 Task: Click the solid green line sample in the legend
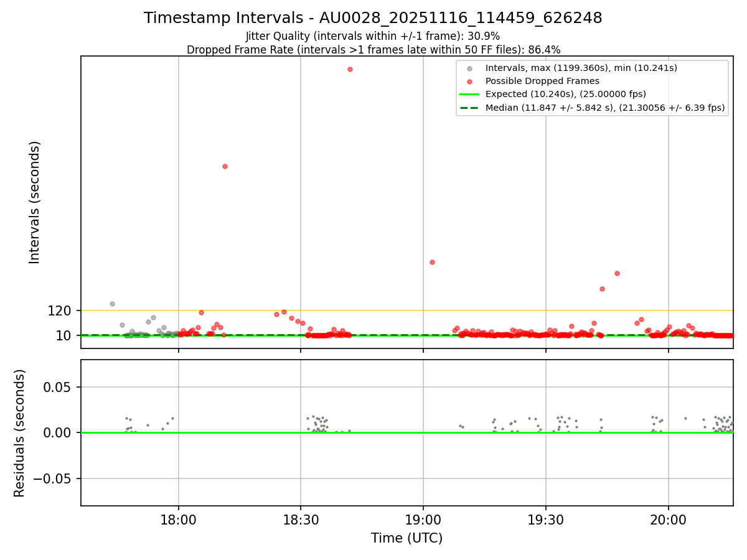469,95
